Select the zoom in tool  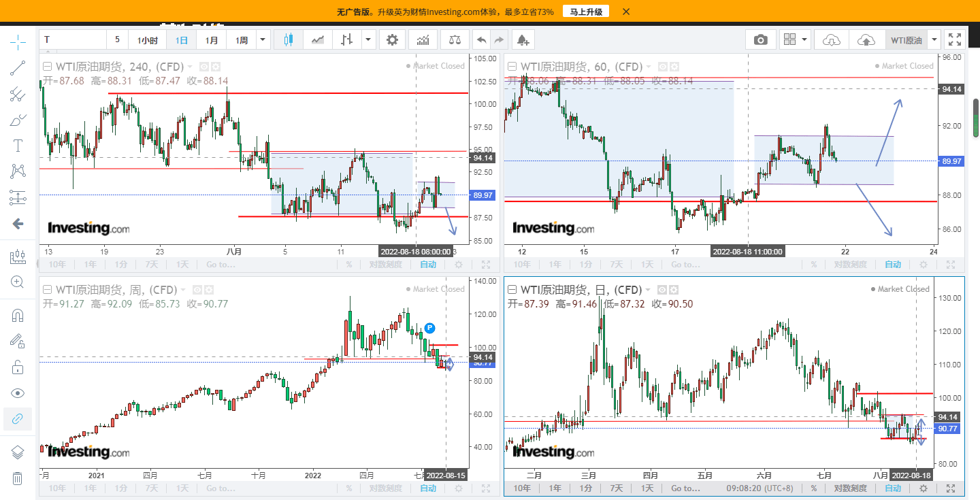point(18,282)
